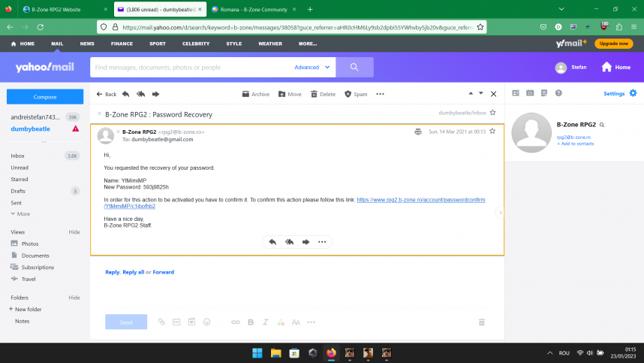Go to the next message with down arrow

coord(481,93)
